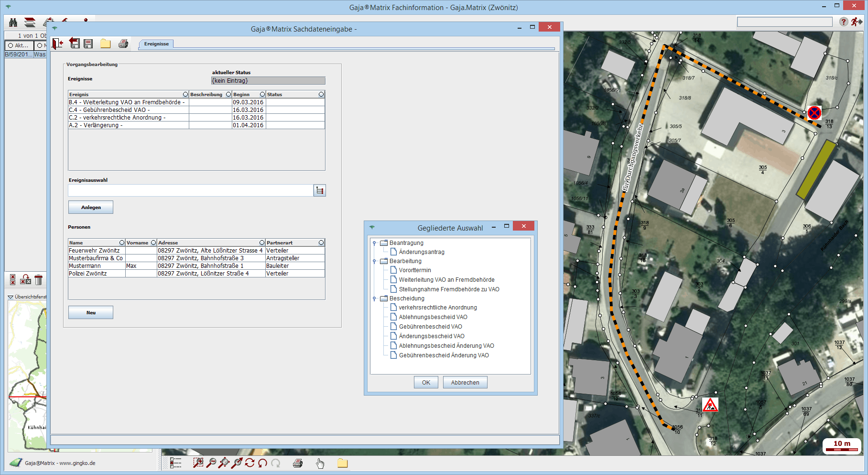Screen dimensions: 868x475
Task: Click the Ereignisauswahl text field
Action: click(190, 190)
